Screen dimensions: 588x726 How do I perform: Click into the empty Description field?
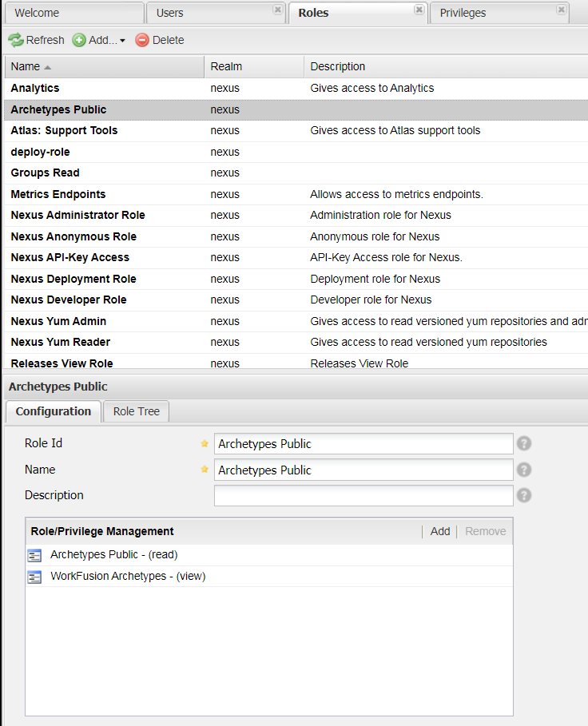coord(364,495)
